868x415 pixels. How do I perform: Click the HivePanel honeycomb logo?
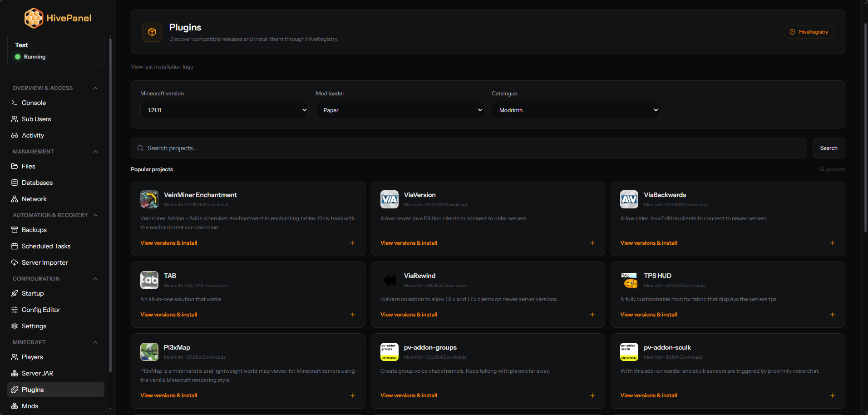(x=34, y=18)
